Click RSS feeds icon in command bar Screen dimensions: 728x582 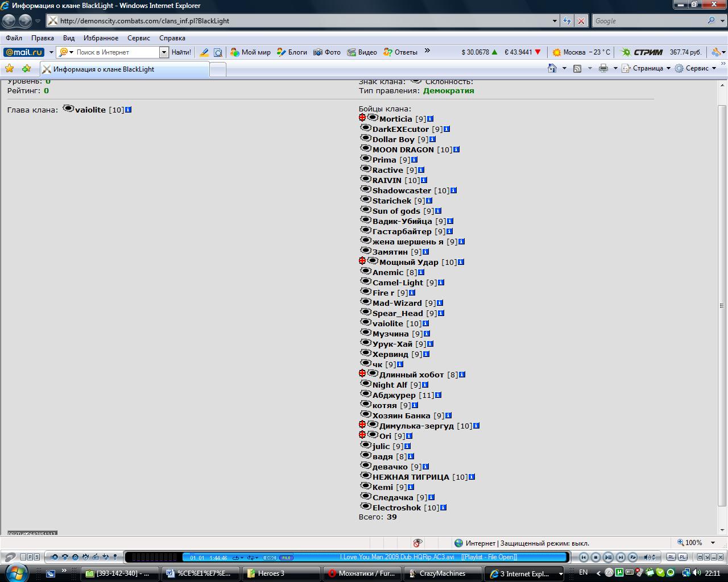pyautogui.click(x=577, y=68)
